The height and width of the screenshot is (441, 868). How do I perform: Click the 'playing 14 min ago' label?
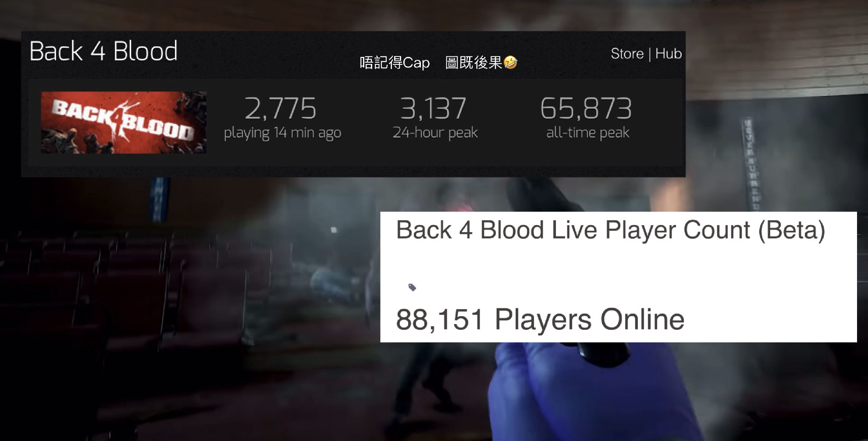click(x=282, y=133)
